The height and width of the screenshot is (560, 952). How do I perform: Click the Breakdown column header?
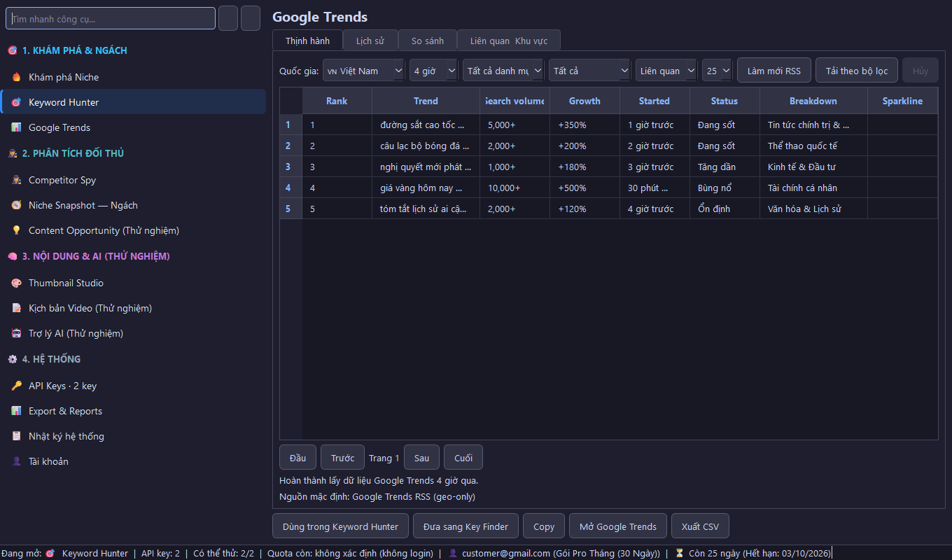813,101
